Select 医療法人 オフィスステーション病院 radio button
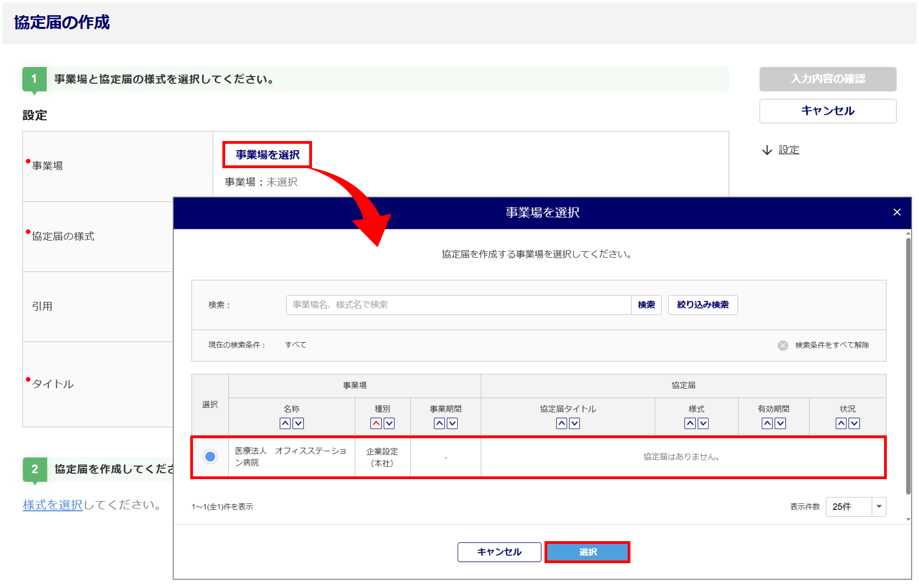The image size is (919, 588). pyautogui.click(x=210, y=457)
